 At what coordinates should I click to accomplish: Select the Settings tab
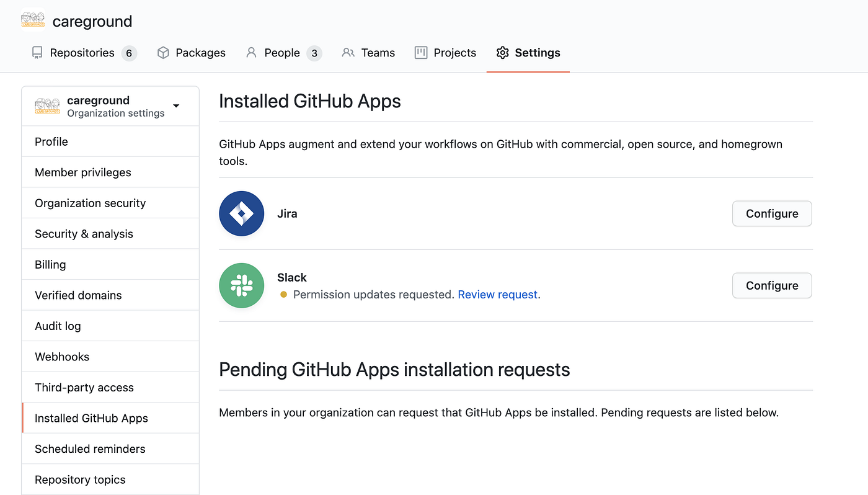(x=528, y=53)
